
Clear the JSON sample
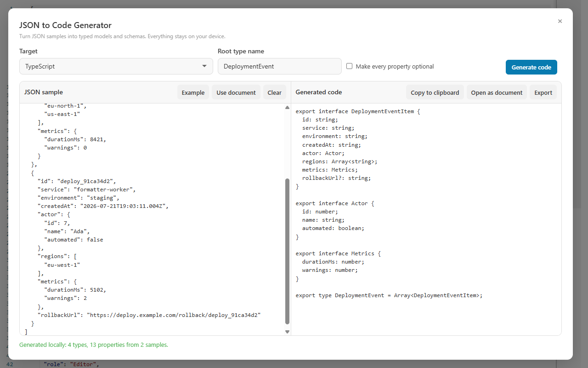[274, 92]
